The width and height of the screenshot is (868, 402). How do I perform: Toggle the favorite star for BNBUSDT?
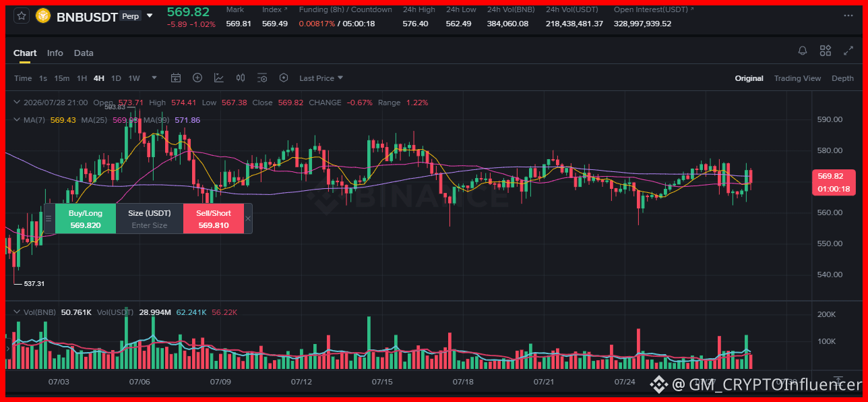22,16
